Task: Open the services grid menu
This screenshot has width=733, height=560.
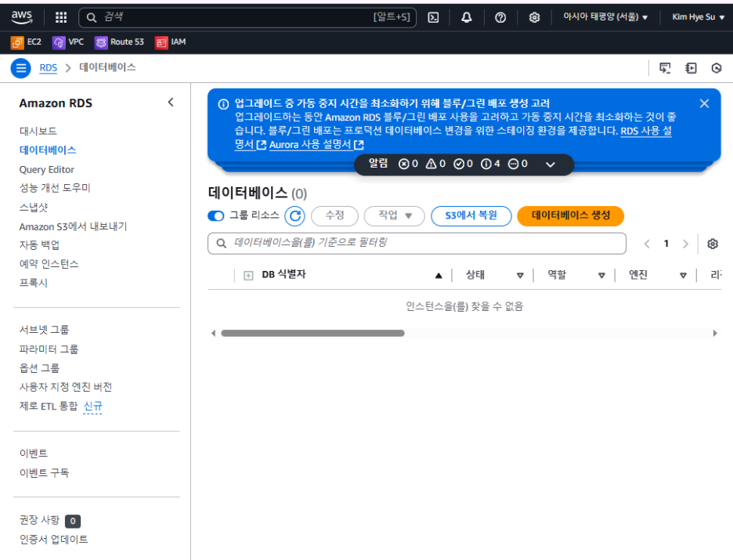Action: click(x=61, y=17)
